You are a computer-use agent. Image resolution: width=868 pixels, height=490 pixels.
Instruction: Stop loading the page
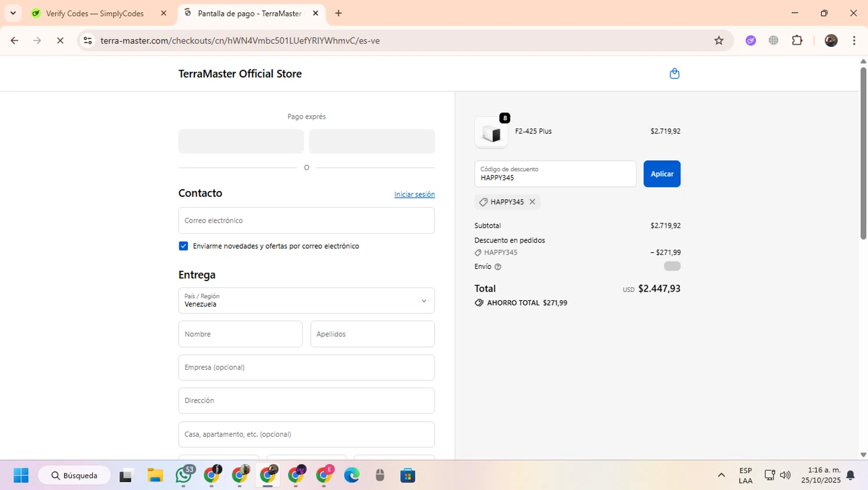(60, 40)
